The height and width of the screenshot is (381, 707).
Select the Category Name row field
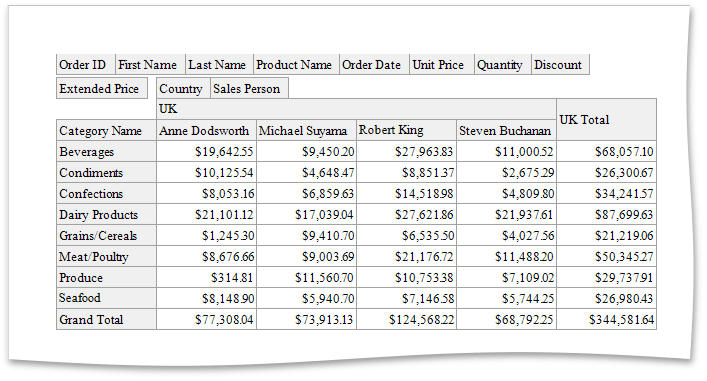point(106,130)
